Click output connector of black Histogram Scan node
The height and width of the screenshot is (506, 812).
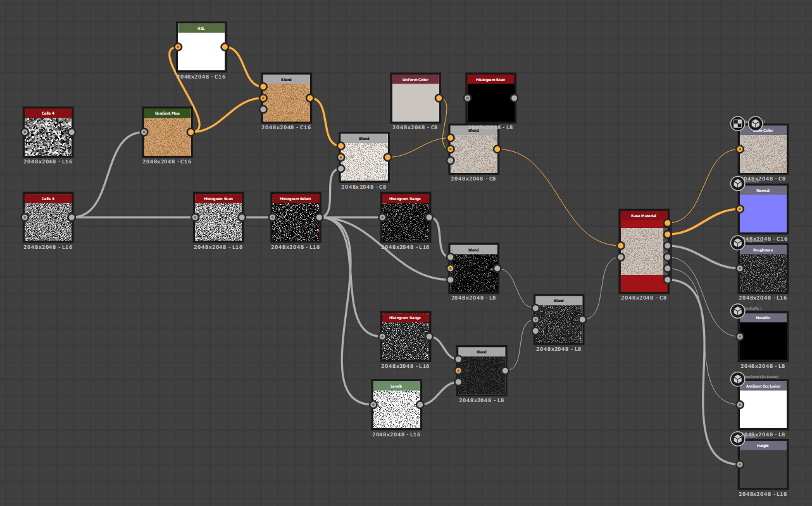pos(514,98)
